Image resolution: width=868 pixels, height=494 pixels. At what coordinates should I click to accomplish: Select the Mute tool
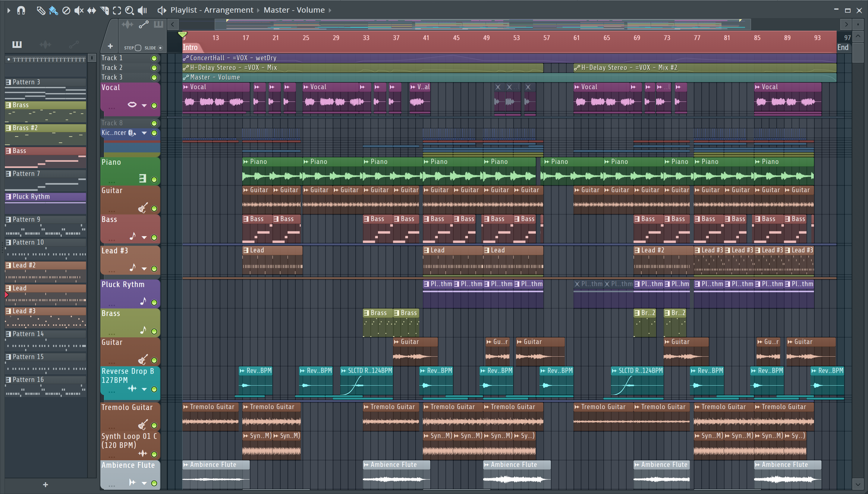[x=79, y=11]
